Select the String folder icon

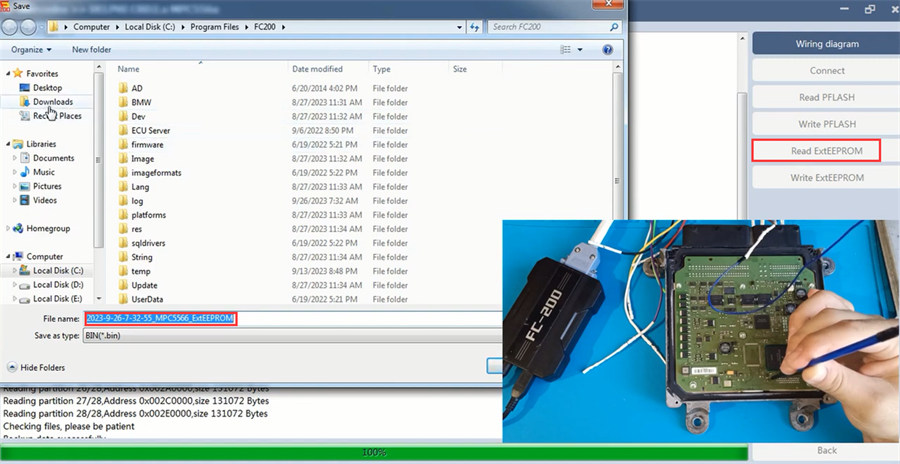point(123,257)
